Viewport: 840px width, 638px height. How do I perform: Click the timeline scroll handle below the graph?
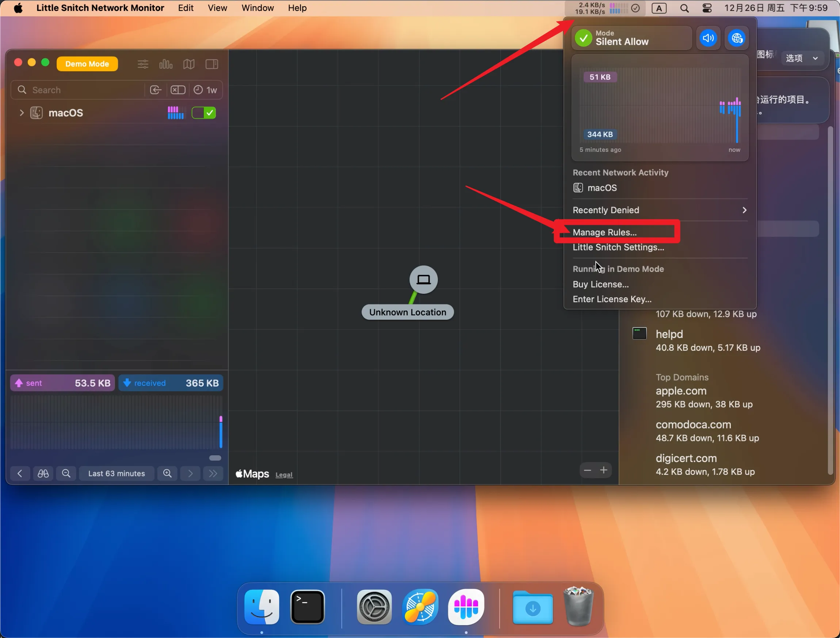pyautogui.click(x=215, y=458)
